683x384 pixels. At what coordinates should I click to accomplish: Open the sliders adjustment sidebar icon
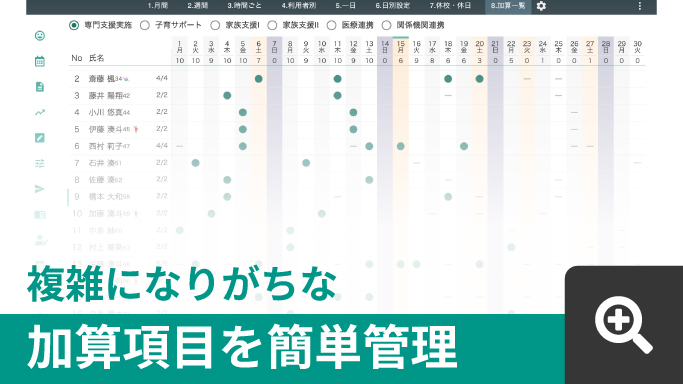[40, 164]
